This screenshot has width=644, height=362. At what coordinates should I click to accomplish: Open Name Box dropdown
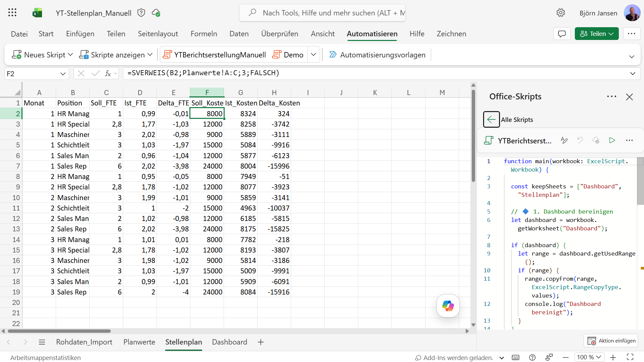(x=63, y=74)
